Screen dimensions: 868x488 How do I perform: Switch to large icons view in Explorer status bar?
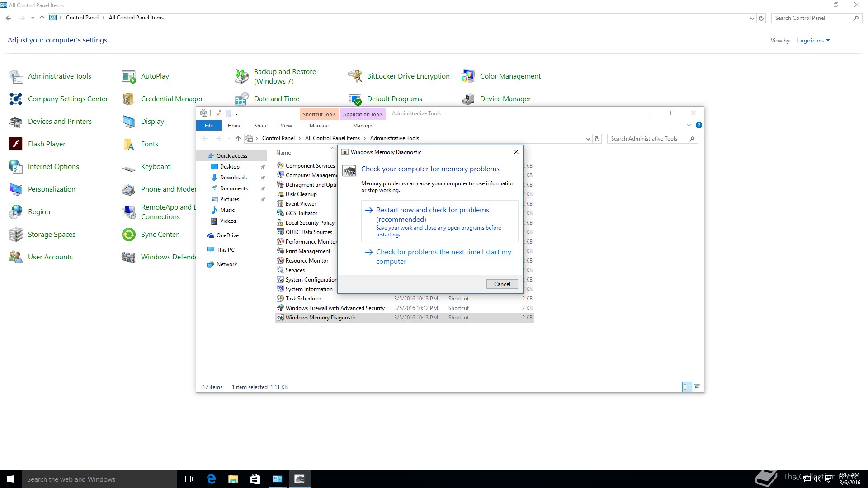(x=697, y=387)
